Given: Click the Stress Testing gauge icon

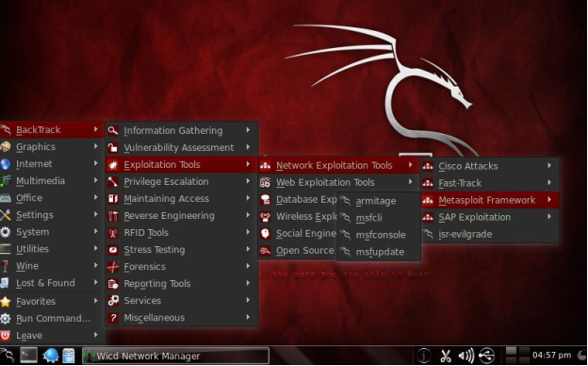Looking at the screenshot, I should (x=113, y=250).
